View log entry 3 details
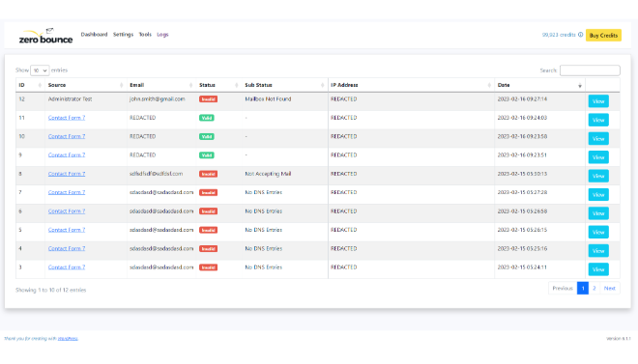 [598, 269]
